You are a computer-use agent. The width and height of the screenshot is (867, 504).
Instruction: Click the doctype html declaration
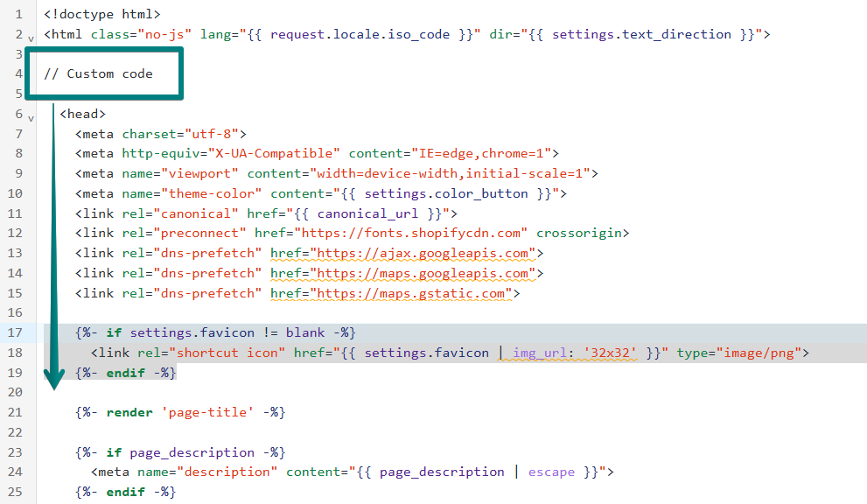pyautogui.click(x=102, y=15)
